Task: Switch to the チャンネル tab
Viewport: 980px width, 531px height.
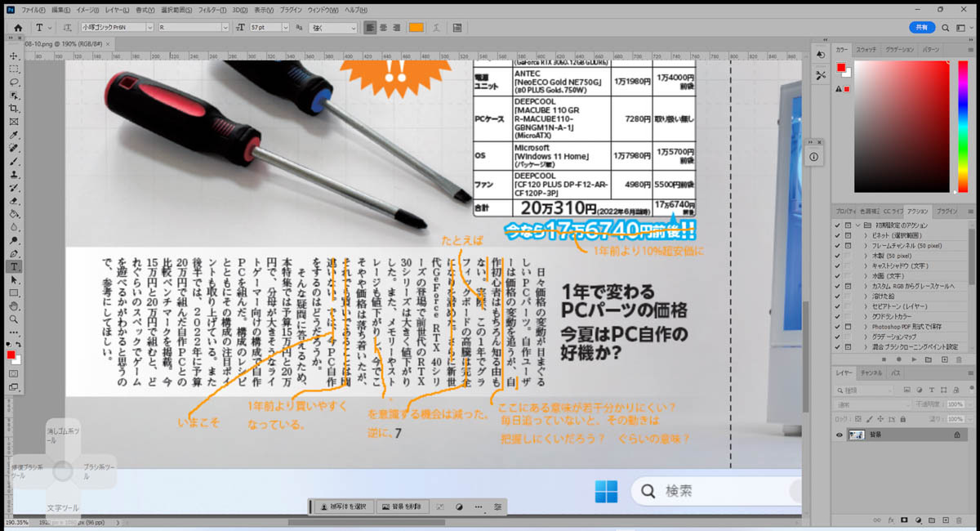Action: [x=871, y=373]
